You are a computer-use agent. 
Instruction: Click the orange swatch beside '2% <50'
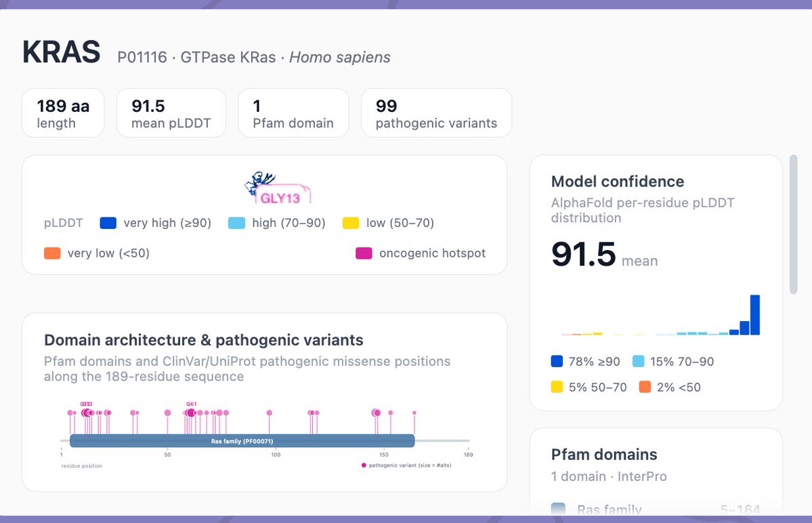645,387
